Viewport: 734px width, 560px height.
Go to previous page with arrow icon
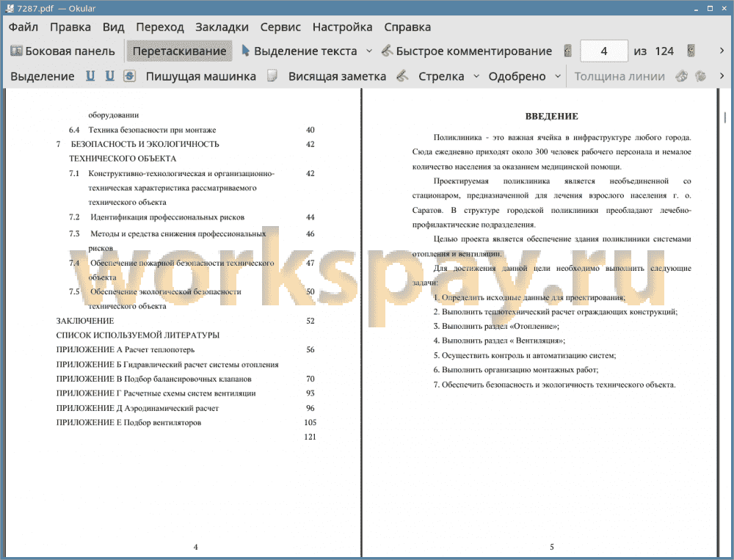[x=568, y=51]
